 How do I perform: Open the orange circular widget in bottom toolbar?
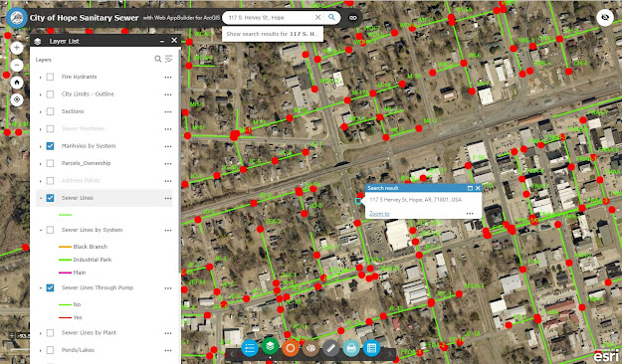point(291,348)
